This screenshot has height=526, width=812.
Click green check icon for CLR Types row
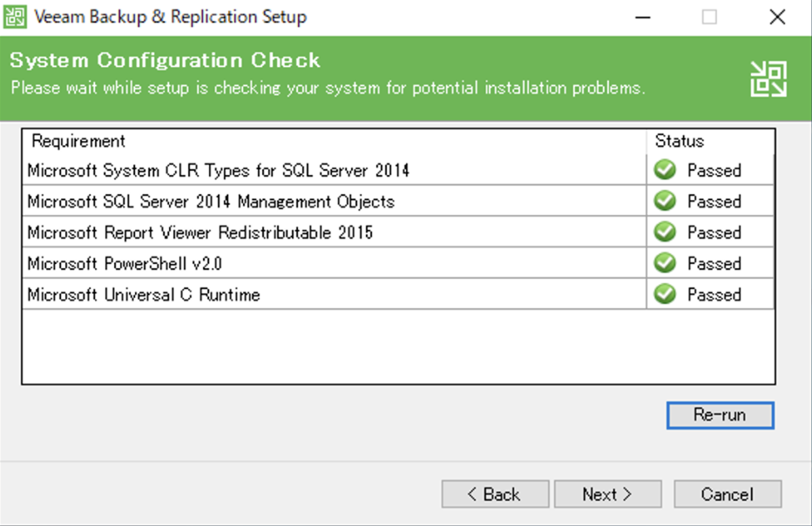pyautogui.click(x=665, y=170)
